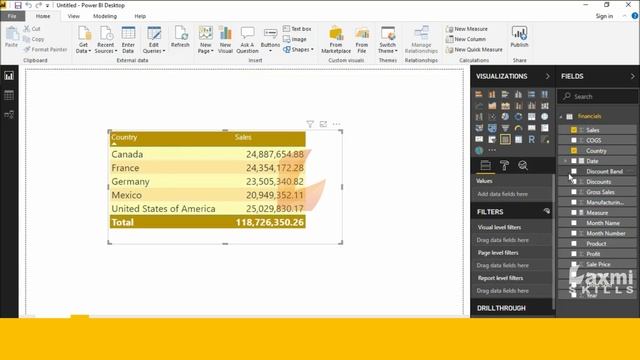Click the Sign in link
This screenshot has width=640, height=360.
604,16
